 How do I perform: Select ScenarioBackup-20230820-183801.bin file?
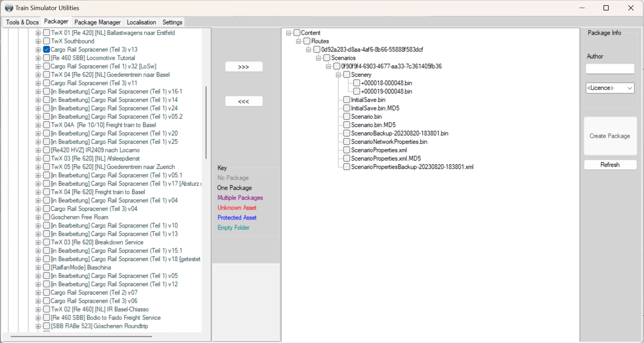(400, 133)
